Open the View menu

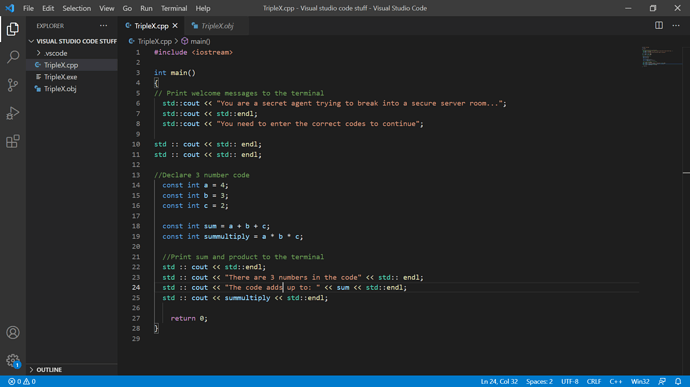coord(106,8)
